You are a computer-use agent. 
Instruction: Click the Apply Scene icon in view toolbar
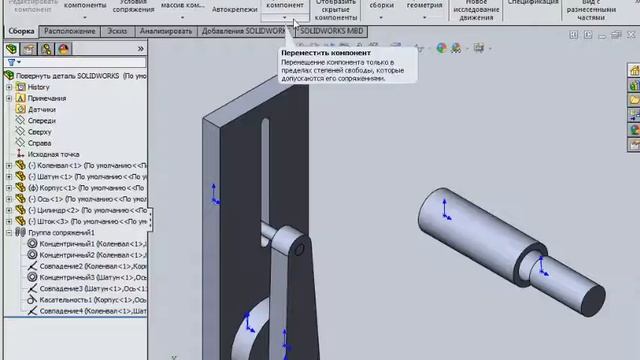(x=456, y=48)
